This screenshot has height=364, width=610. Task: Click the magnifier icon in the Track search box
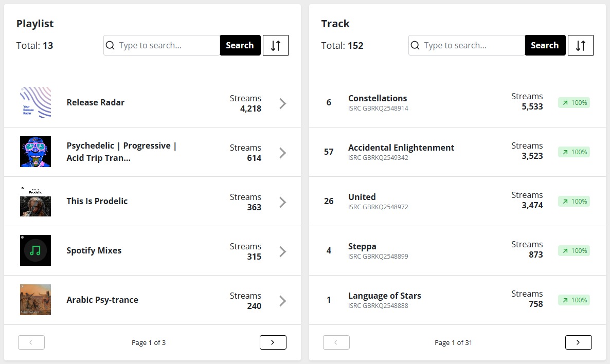pos(415,45)
